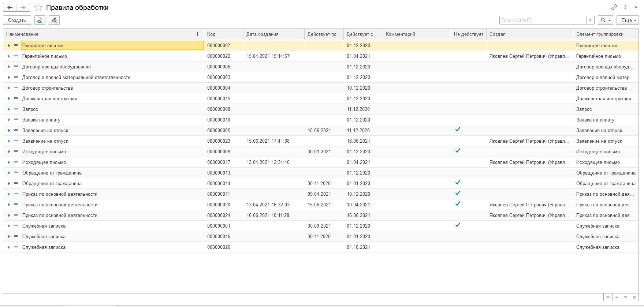Toggle Не действует check for code 000000005

point(458,130)
